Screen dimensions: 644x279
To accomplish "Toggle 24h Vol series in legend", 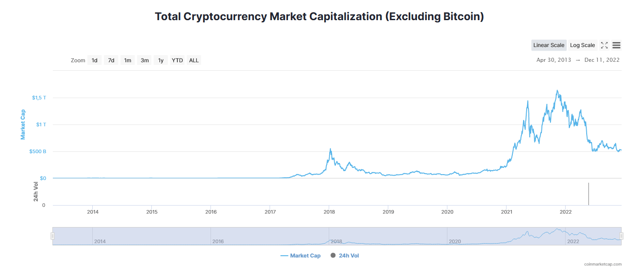I will tap(345, 256).
